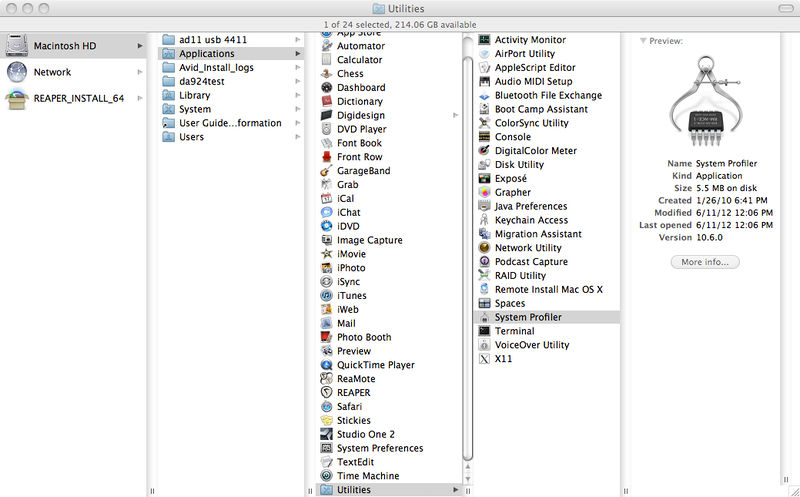This screenshot has height=497, width=800.
Task: Click the applications column vertical scrollbar
Action: click(467, 258)
